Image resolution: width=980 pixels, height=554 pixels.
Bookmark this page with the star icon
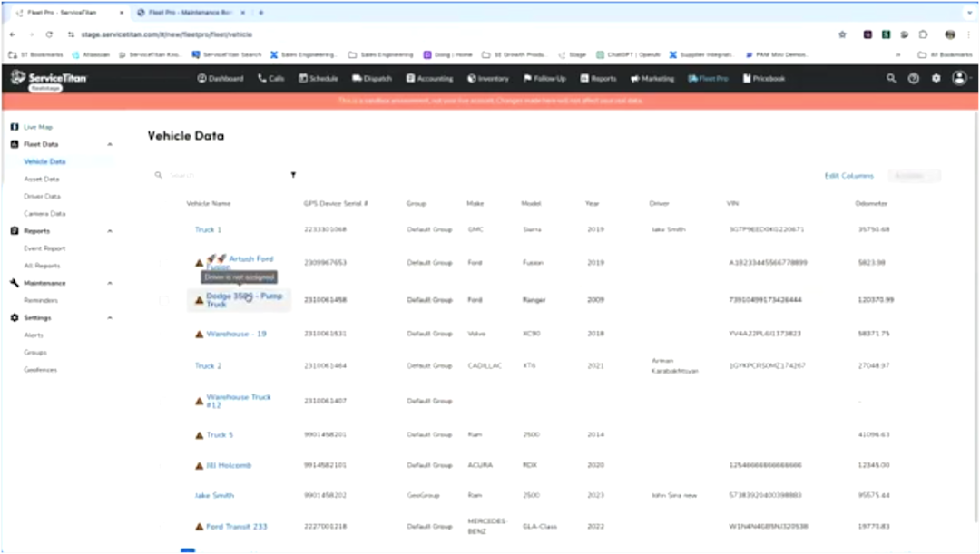[x=842, y=34]
